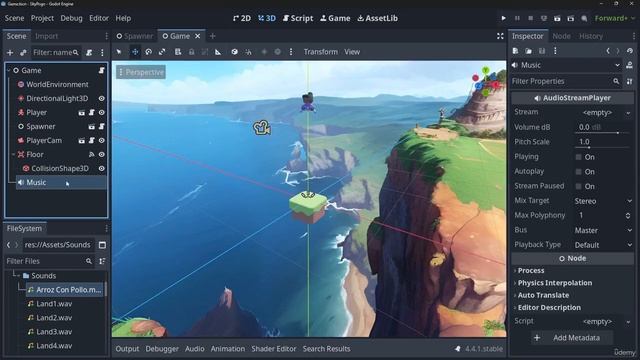Open the Playback Type Default dropdown
The image size is (640, 360).
point(604,245)
